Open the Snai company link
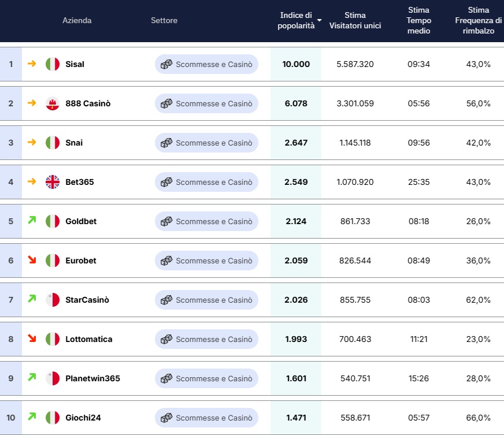 (74, 143)
